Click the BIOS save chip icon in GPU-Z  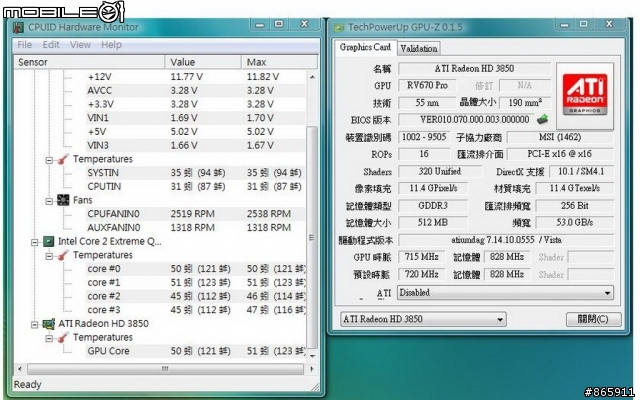coord(542,119)
